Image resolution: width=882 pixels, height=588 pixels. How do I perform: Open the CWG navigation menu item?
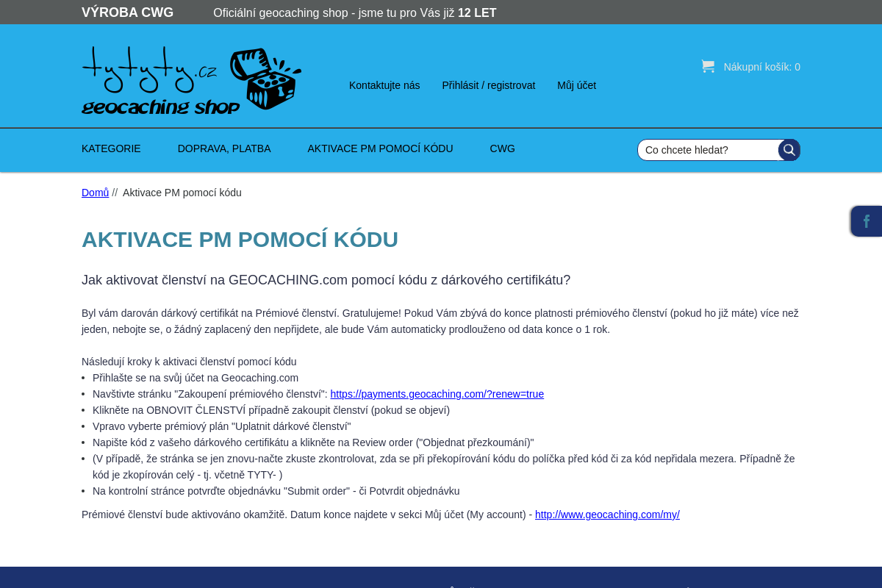pos(502,148)
